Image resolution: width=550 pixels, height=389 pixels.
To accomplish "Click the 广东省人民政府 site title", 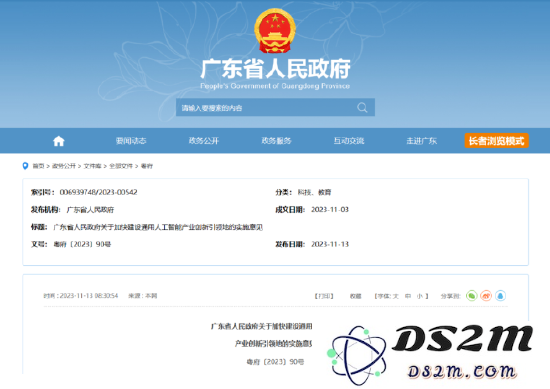I will pyautogui.click(x=275, y=68).
